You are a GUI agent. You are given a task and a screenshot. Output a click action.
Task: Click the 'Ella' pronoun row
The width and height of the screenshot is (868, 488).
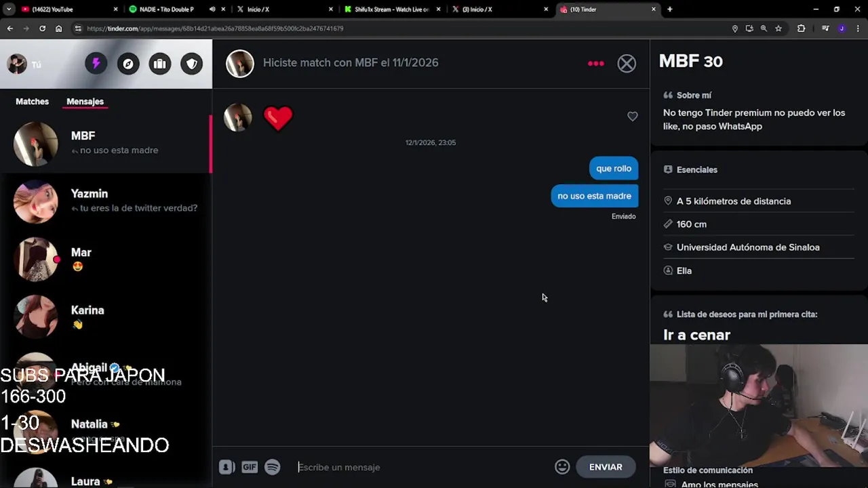[x=759, y=270]
